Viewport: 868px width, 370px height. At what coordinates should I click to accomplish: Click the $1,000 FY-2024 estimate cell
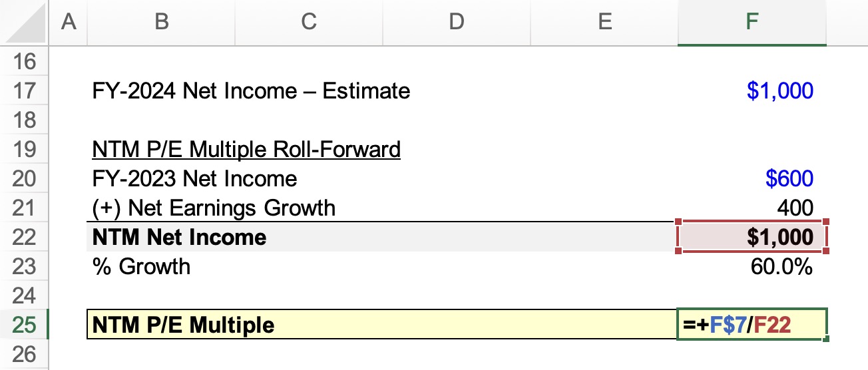coord(752,91)
